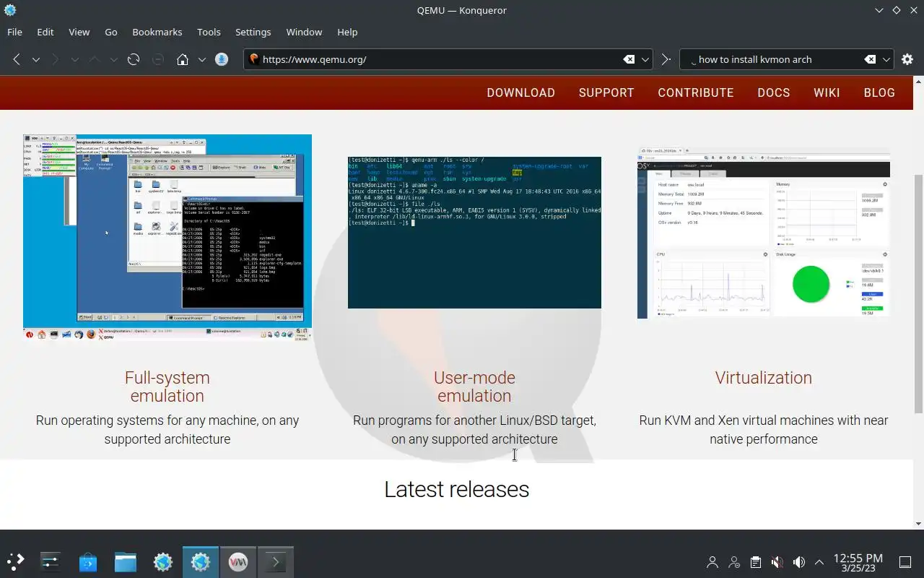924x578 pixels.
Task: Toggle the muted audio tray icon
Action: [x=777, y=562]
